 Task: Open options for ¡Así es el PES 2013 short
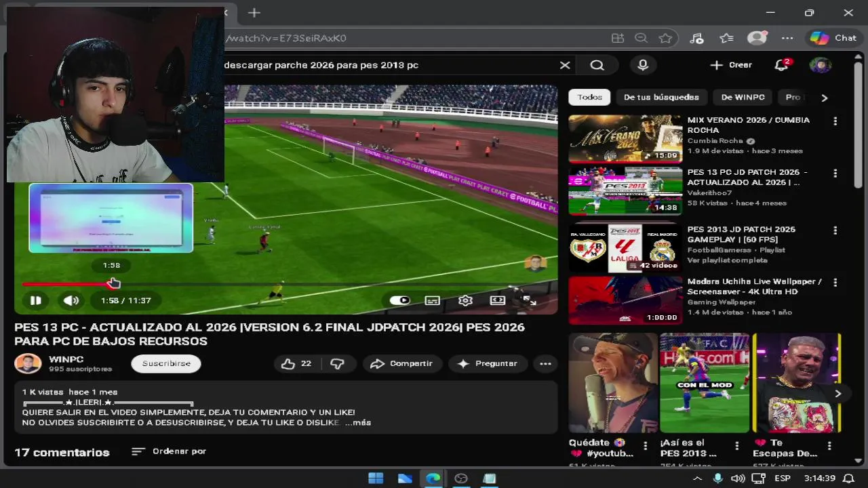tap(737, 446)
